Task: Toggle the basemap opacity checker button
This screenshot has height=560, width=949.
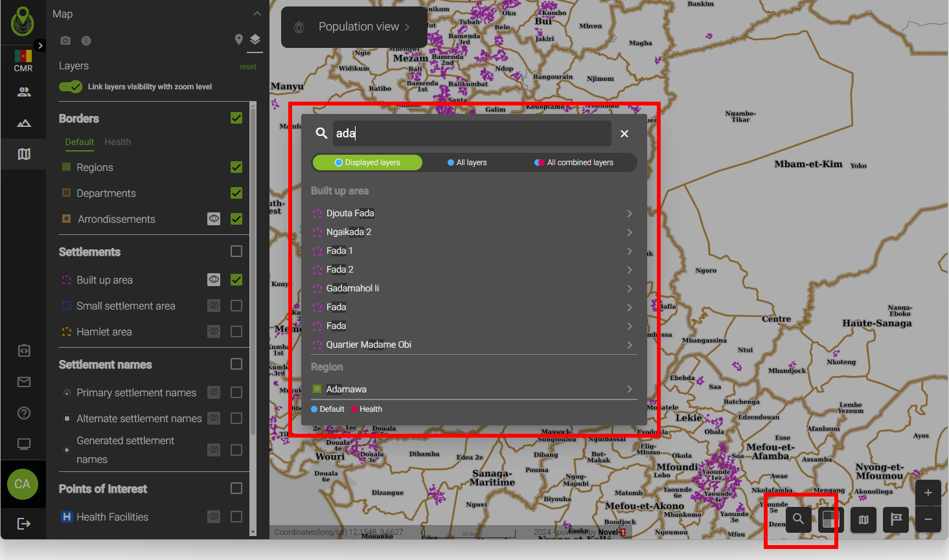Action: tap(830, 519)
